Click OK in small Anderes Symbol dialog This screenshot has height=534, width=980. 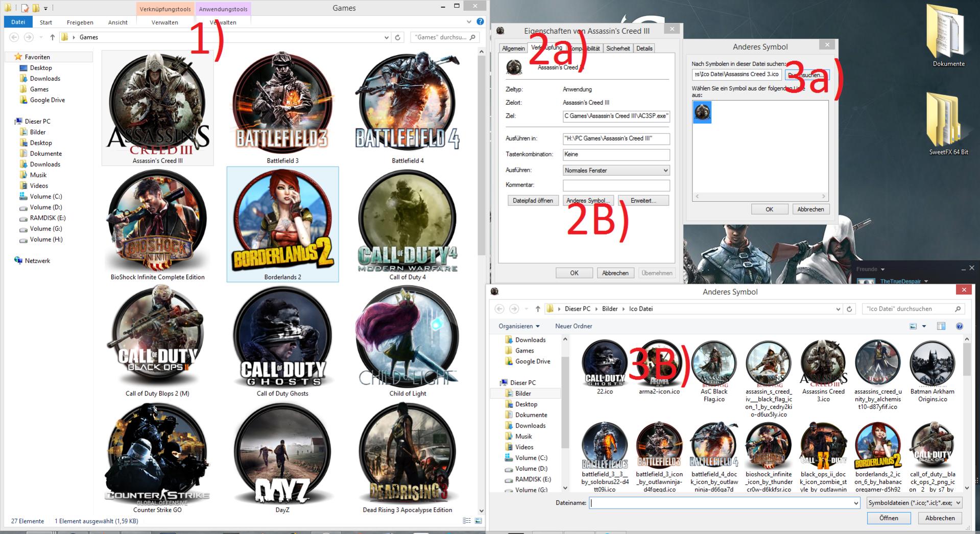[769, 210]
